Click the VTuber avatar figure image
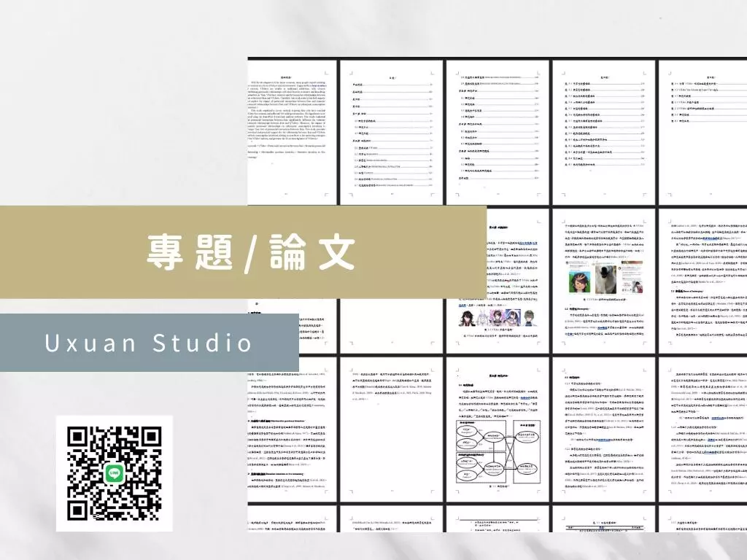Viewport: 747px width, 560px height. (x=579, y=281)
